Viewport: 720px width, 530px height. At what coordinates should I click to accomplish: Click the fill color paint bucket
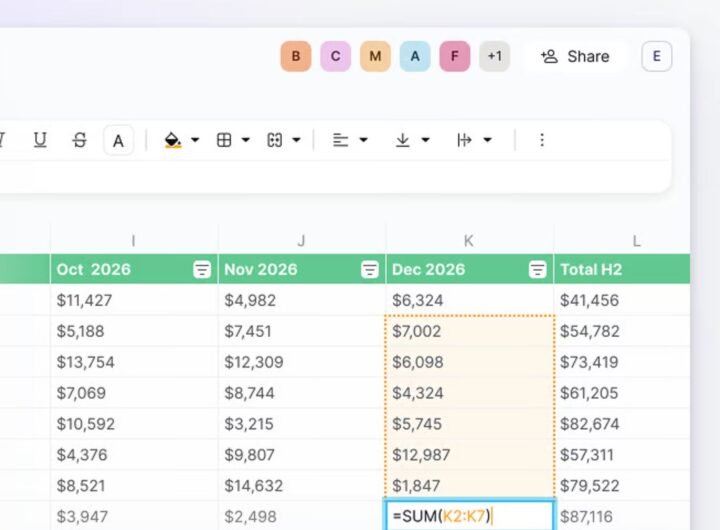pos(173,140)
